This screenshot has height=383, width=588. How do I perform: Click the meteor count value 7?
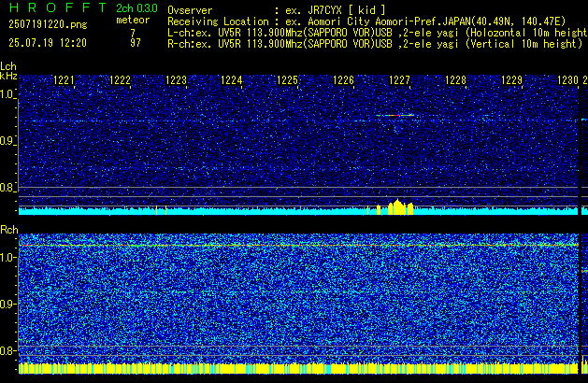(133, 33)
